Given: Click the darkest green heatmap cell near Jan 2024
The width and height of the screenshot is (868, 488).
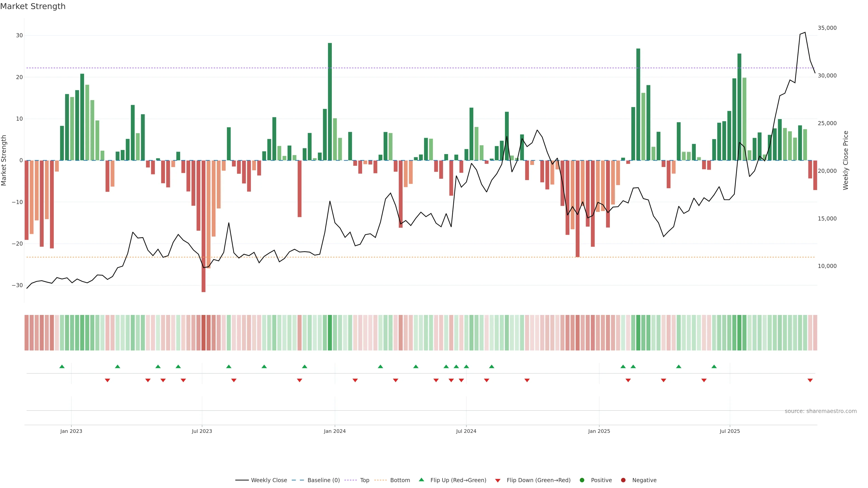Looking at the screenshot, I should point(330,333).
